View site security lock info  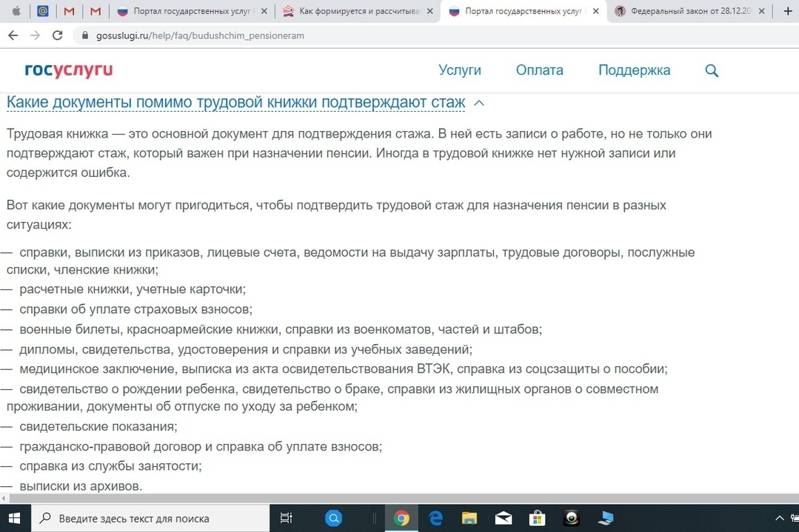coord(85,35)
